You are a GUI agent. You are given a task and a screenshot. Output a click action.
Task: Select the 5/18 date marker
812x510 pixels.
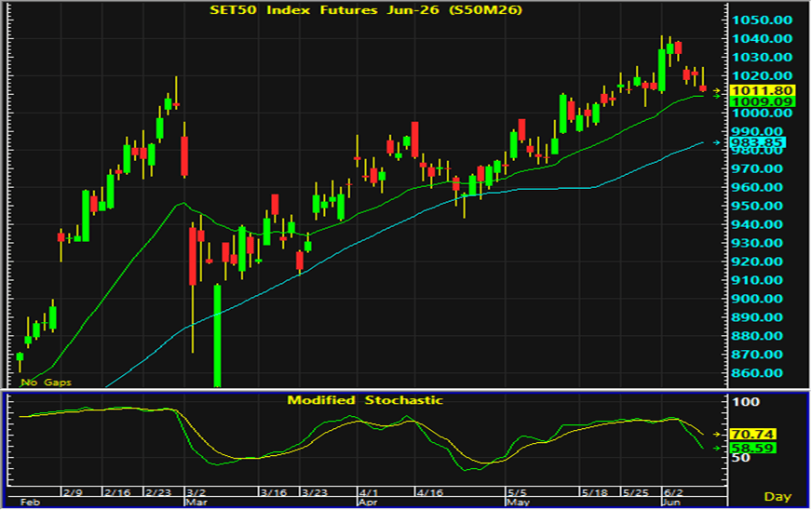594,492
